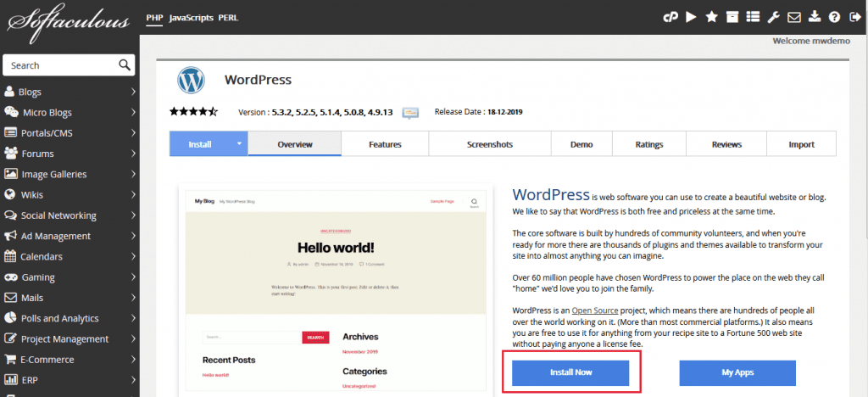Log out using the exit arrow icon
The width and height of the screenshot is (868, 397).
pos(854,17)
